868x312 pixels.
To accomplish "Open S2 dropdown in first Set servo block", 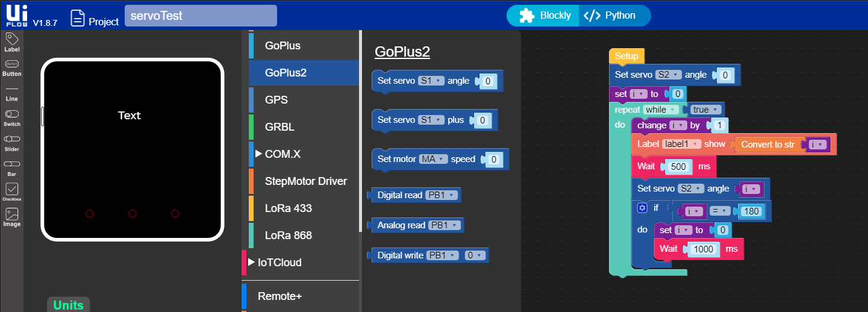I will tap(669, 75).
